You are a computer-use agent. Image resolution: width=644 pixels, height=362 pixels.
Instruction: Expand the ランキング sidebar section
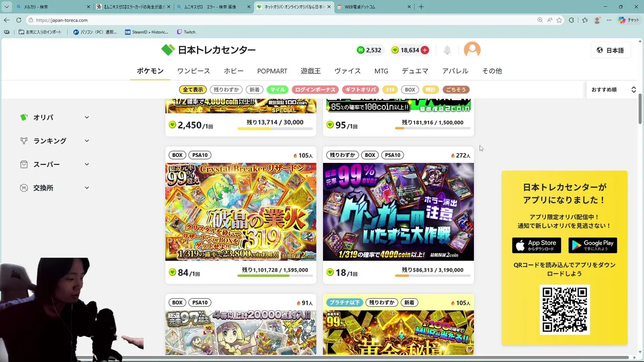point(55,141)
